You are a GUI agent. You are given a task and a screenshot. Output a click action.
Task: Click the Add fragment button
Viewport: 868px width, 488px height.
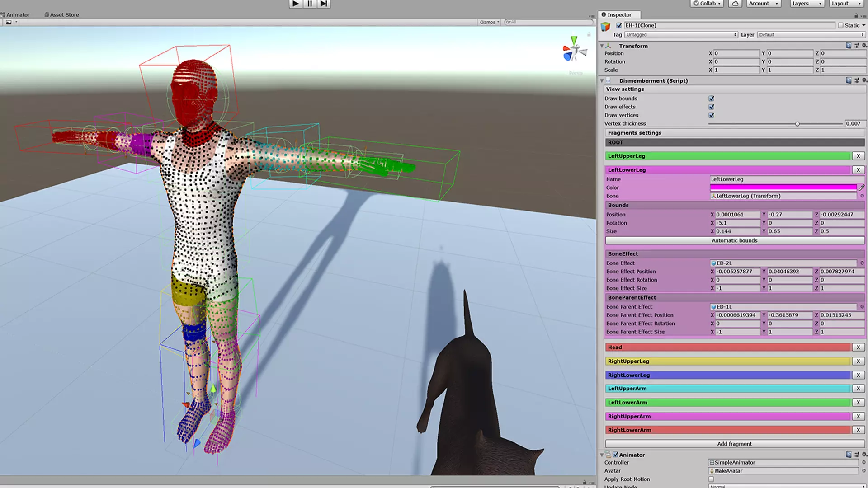[x=734, y=444]
